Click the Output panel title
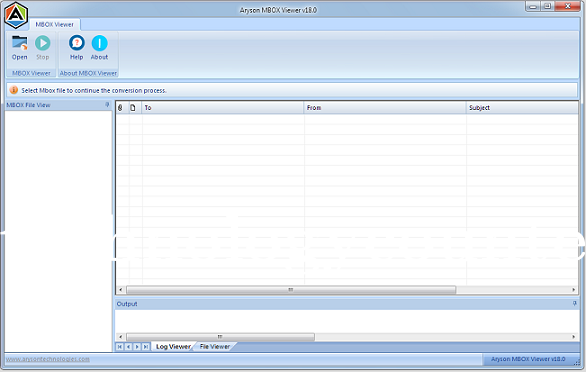 coord(127,304)
